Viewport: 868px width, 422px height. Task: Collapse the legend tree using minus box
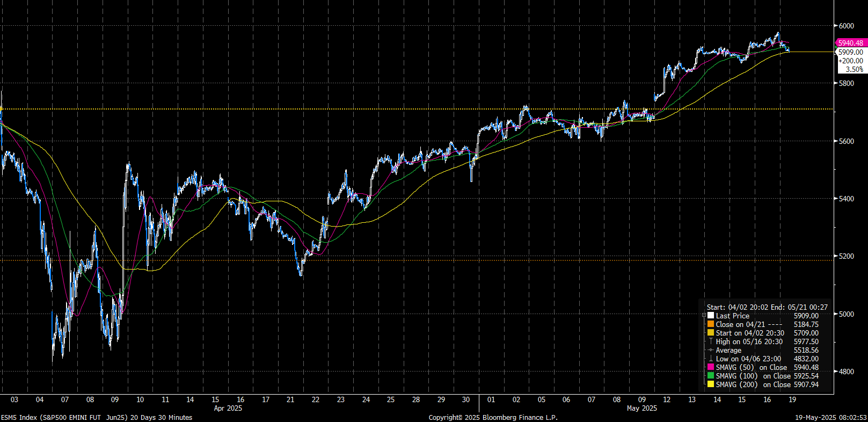coord(704,316)
